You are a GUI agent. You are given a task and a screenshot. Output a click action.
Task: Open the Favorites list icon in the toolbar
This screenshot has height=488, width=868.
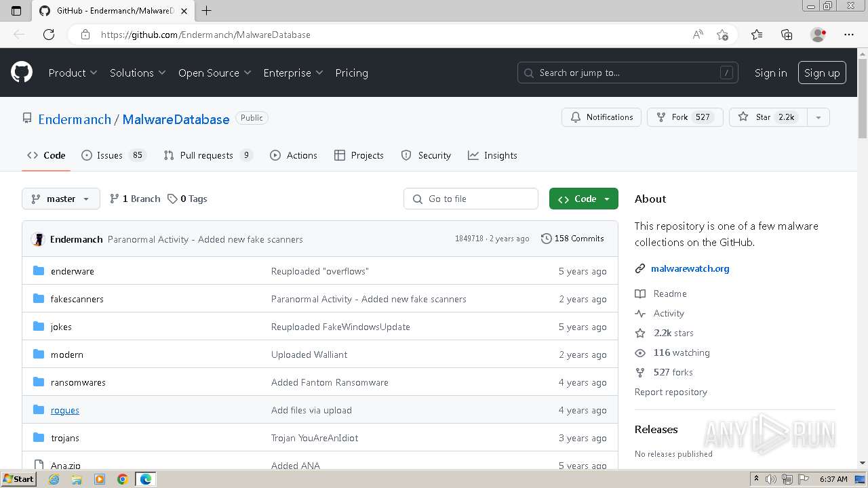[x=757, y=35]
